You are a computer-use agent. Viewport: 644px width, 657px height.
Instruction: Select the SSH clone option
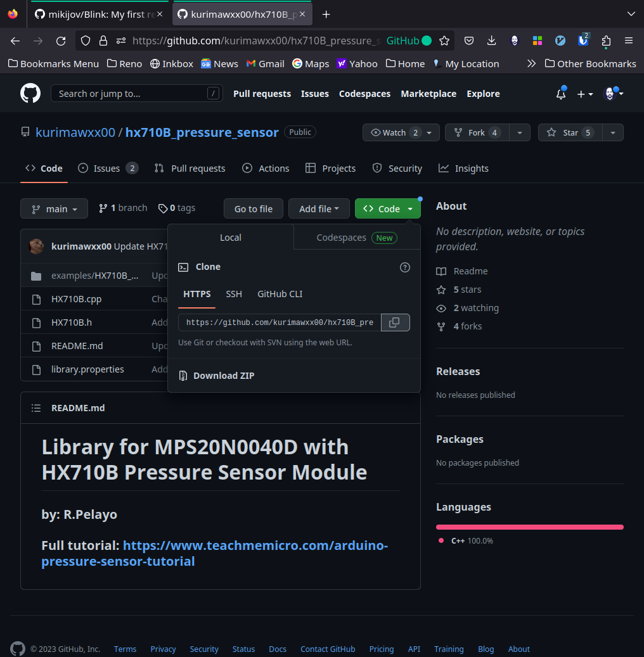pyautogui.click(x=234, y=294)
